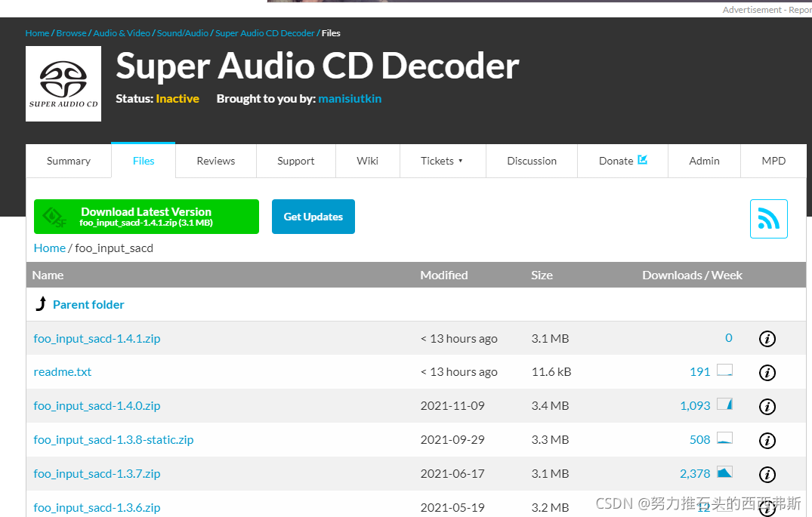Image resolution: width=812 pixels, height=517 pixels.
Task: Click the 2021-11-09 modified date
Action: tap(452, 406)
